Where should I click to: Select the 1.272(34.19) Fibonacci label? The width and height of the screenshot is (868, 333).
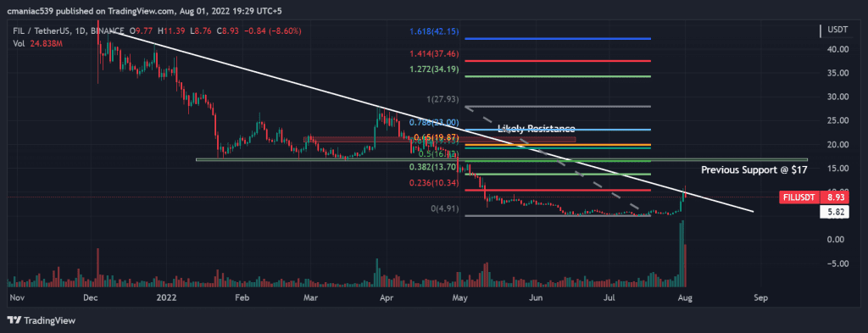(x=435, y=69)
